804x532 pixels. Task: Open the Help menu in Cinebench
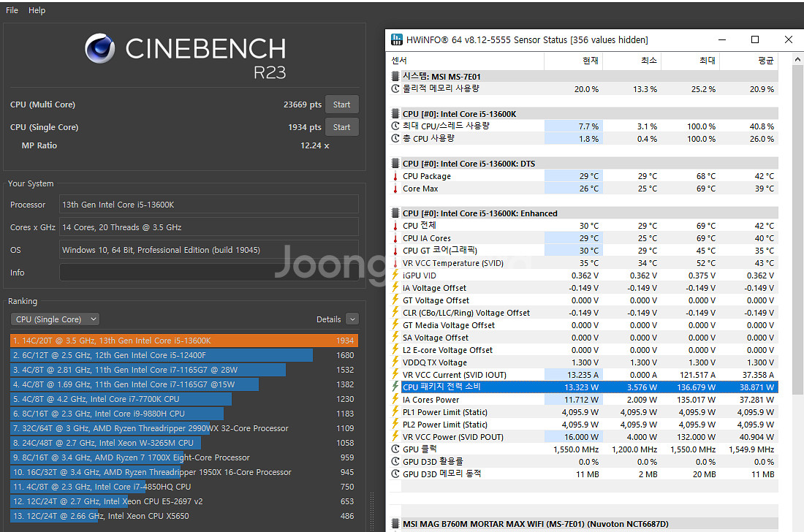tap(37, 10)
